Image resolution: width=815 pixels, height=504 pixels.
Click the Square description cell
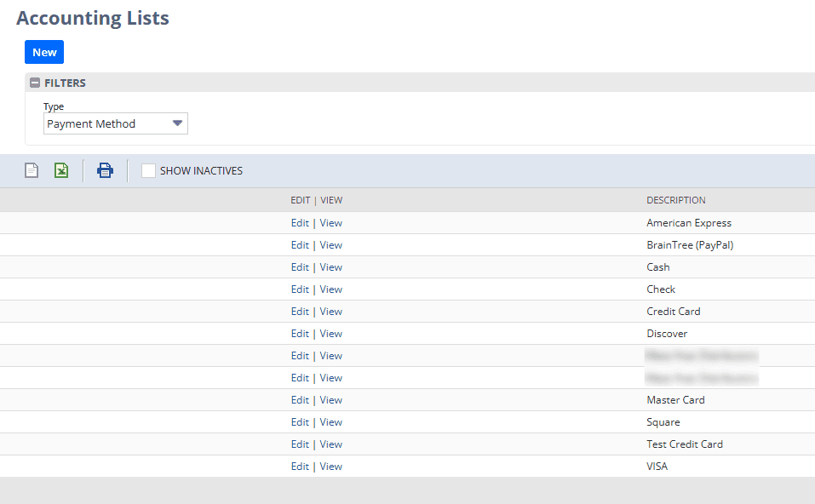pyautogui.click(x=663, y=422)
